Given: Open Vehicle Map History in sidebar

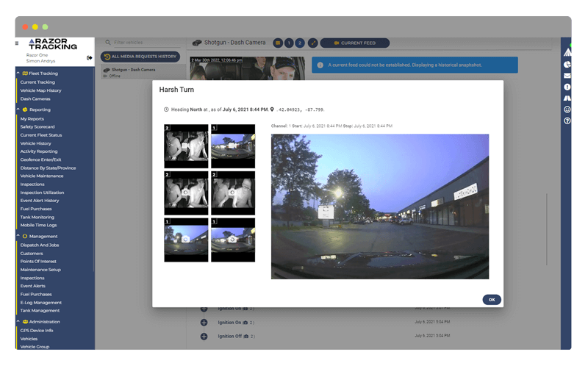Looking at the screenshot, I should click(x=40, y=90).
